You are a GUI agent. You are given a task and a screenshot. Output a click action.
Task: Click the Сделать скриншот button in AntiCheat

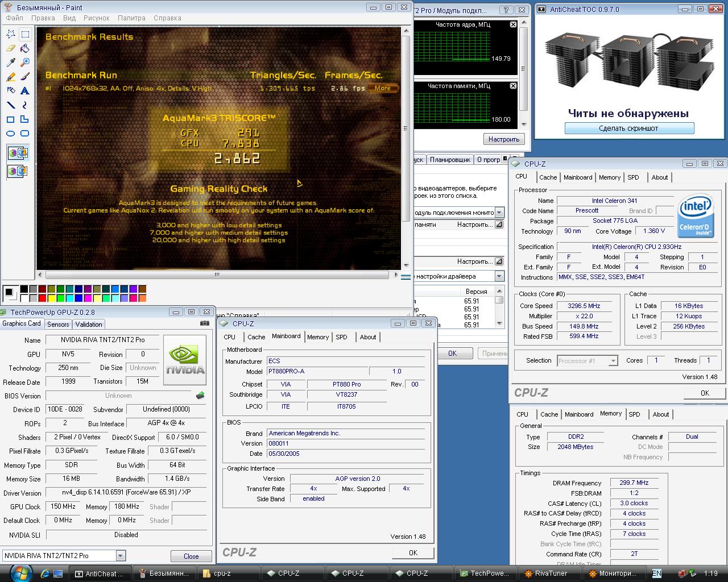(629, 128)
